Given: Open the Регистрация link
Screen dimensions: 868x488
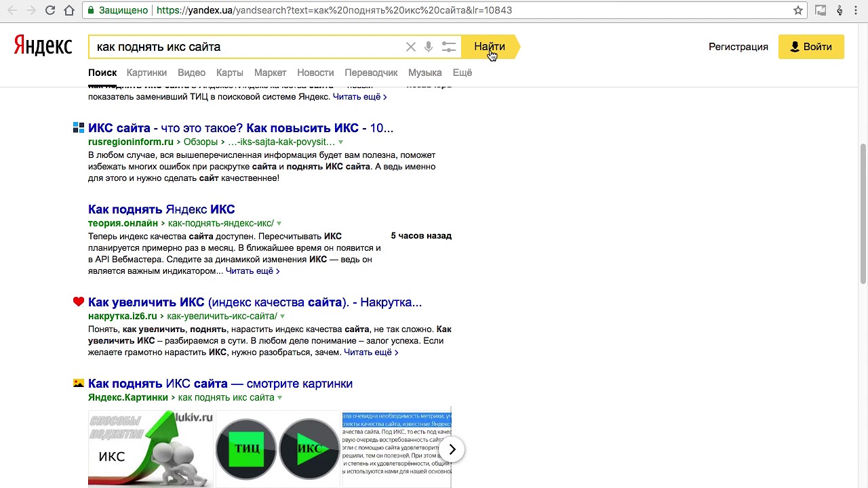Looking at the screenshot, I should tap(738, 47).
